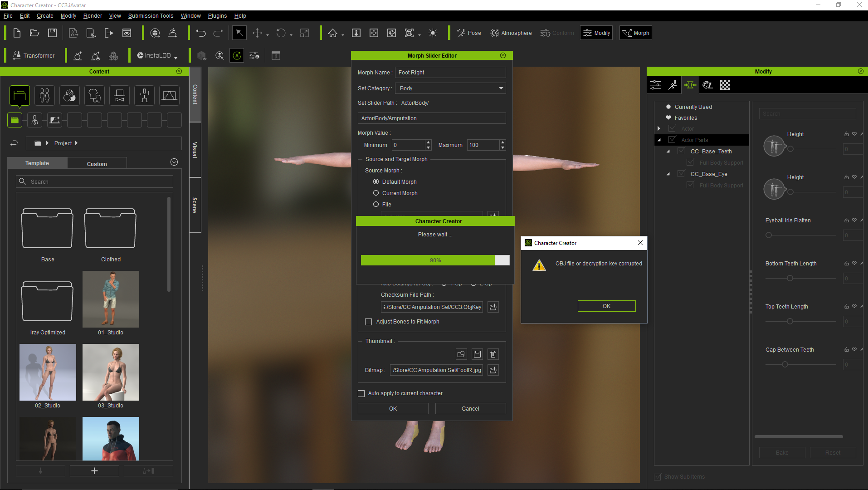Load thumbnail image icon in Morph Slider Editor
868x490 pixels.
point(461,354)
